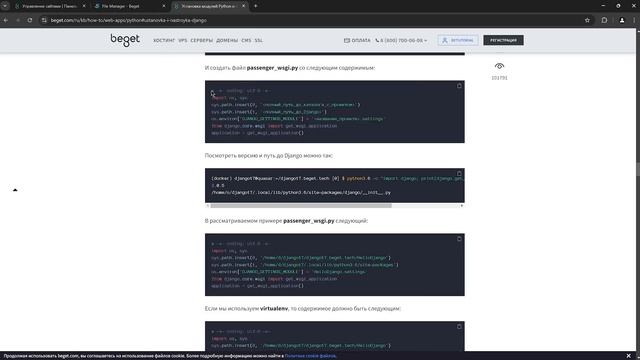The height and width of the screenshot is (360, 640).
Task: Click the scroll-to-top arrow on the left
Action: [x=15, y=190]
